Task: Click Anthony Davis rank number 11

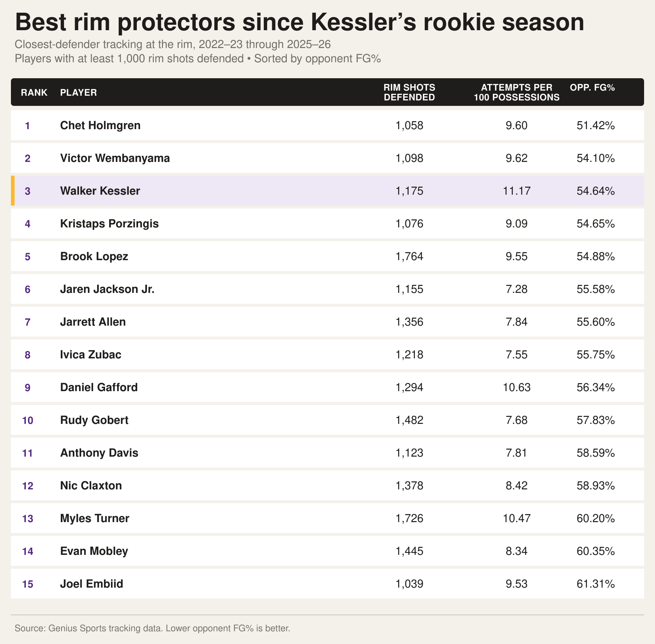Action: click(x=28, y=453)
